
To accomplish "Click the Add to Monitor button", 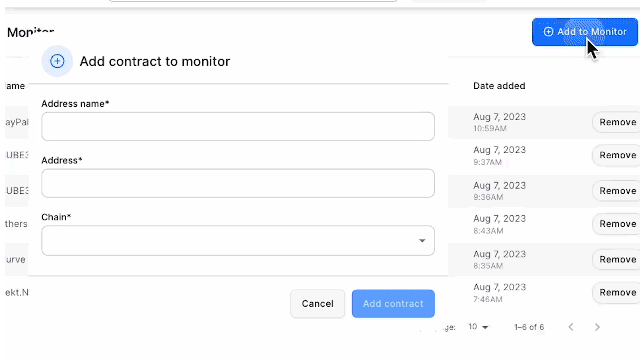I will click(584, 32).
